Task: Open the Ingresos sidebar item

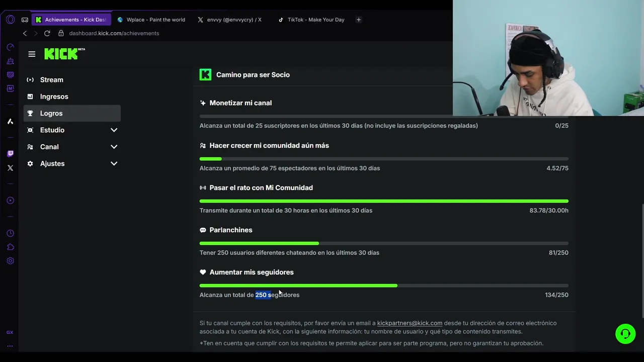Action: [x=72, y=97]
